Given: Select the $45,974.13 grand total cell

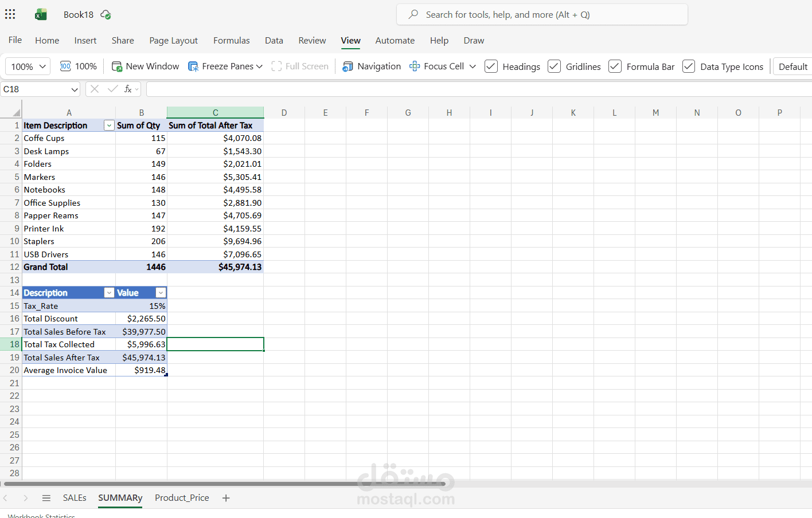Looking at the screenshot, I should coord(216,267).
